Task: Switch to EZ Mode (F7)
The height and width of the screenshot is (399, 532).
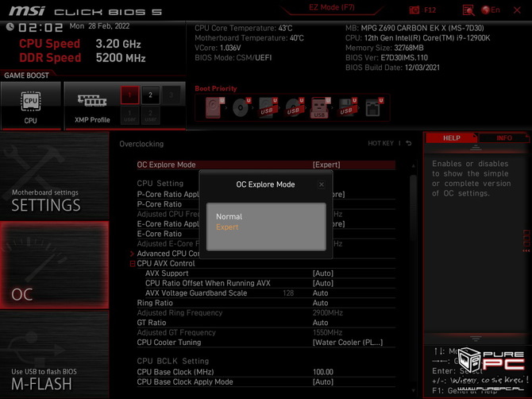Action: pos(332,7)
